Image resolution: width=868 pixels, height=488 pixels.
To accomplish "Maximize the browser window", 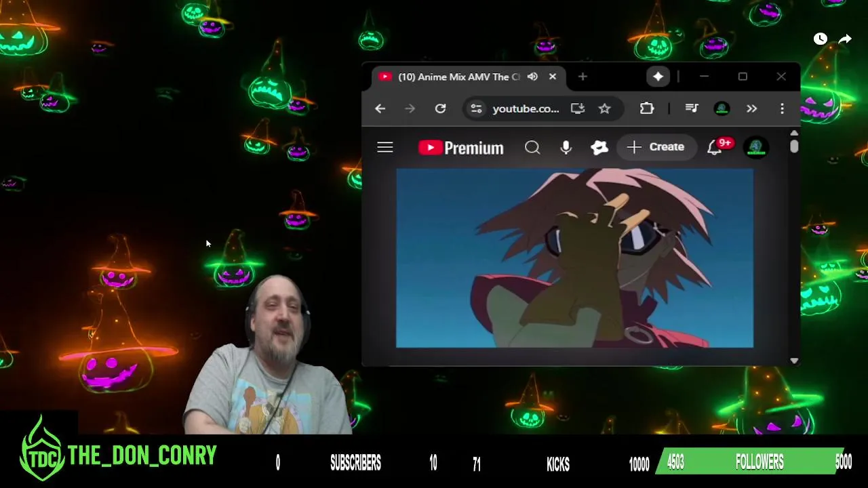I will (x=743, y=77).
